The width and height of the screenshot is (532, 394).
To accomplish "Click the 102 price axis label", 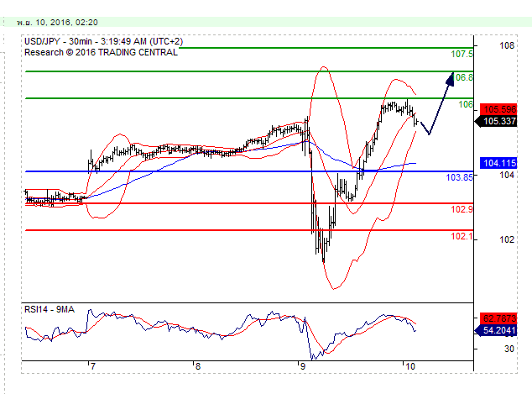I will pos(507,239).
